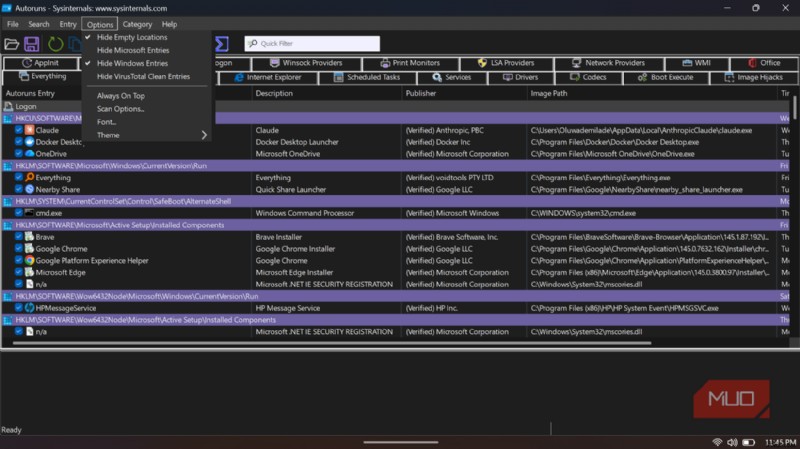The image size is (800, 449).
Task: Open the Help menu
Action: (x=169, y=24)
